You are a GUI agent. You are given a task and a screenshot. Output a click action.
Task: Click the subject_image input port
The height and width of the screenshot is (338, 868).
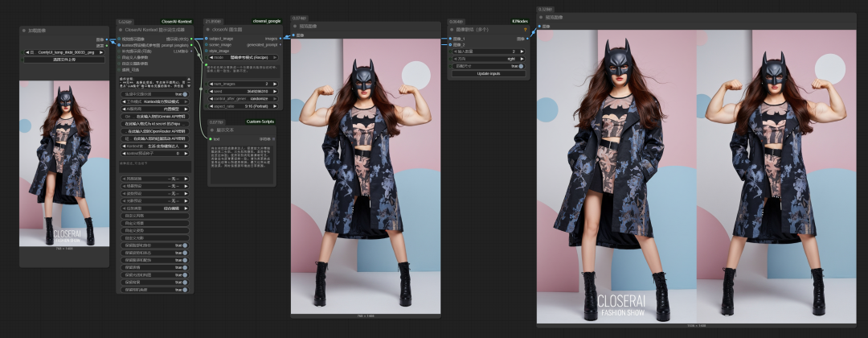point(207,39)
